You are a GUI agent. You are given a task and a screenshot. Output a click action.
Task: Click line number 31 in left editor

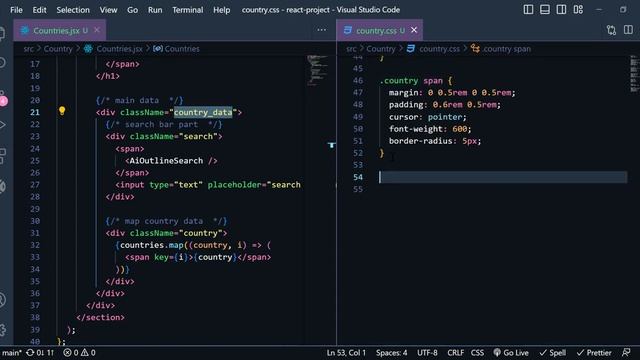(35, 233)
